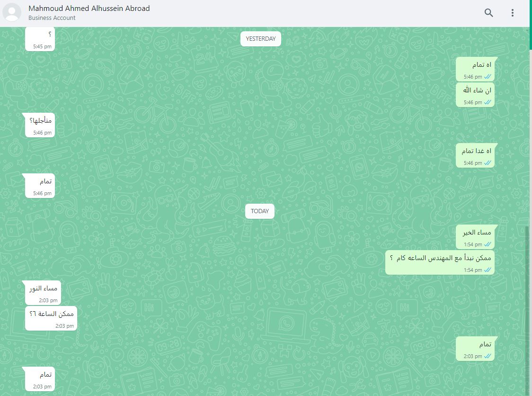
Task: Select received 'تمام' message at 5:46 pm
Action: tap(40, 185)
